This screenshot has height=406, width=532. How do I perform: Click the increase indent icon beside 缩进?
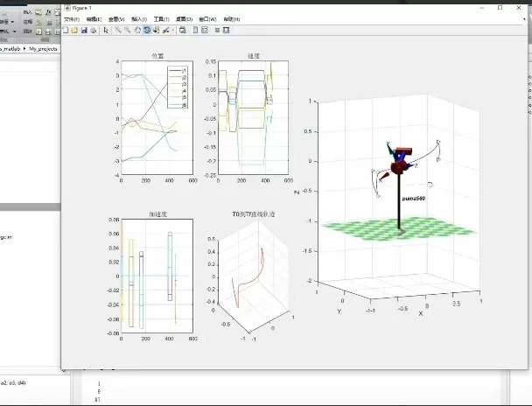[x=38, y=31]
